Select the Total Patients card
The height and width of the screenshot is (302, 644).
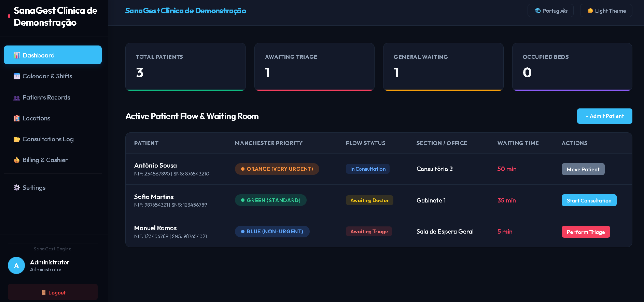pos(185,67)
